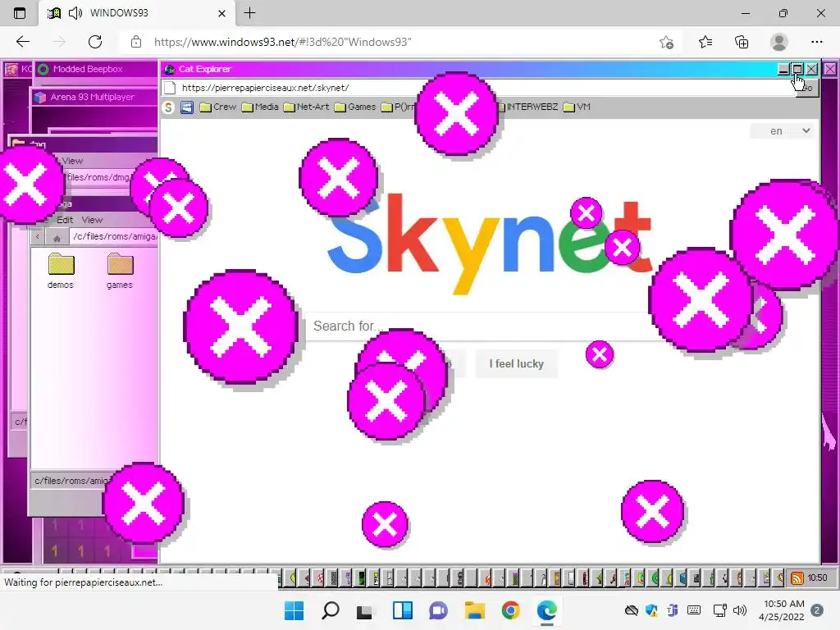Image resolution: width=840 pixels, height=630 pixels.
Task: Open Edge Settings and more menu
Action: point(816,42)
